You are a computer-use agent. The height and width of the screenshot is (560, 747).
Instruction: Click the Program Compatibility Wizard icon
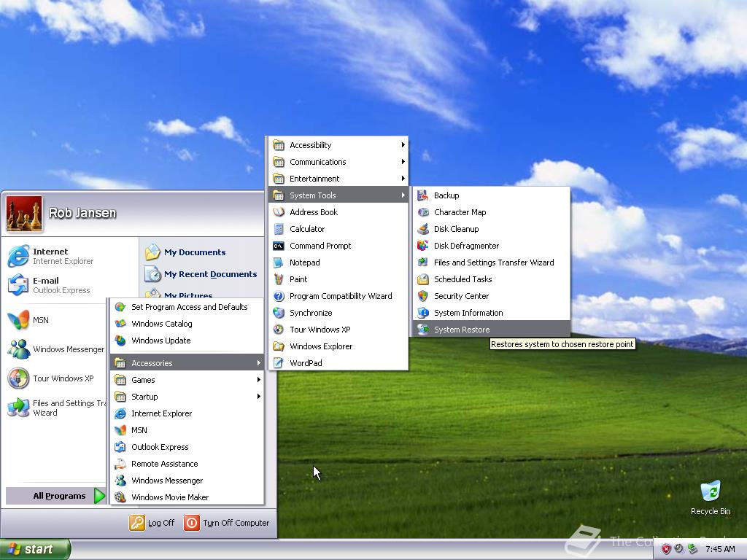(279, 296)
